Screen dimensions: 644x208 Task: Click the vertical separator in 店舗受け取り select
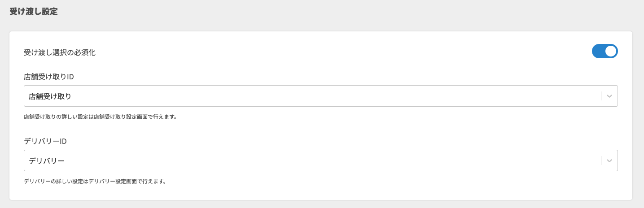pos(601,96)
